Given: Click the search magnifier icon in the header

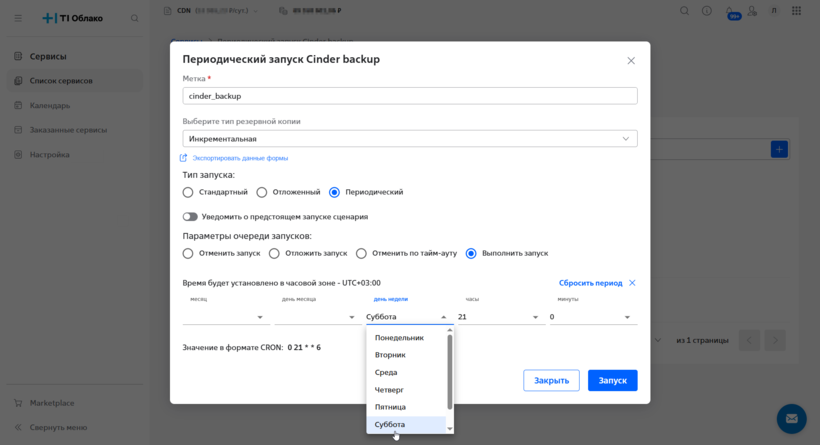Looking at the screenshot, I should 684,11.
